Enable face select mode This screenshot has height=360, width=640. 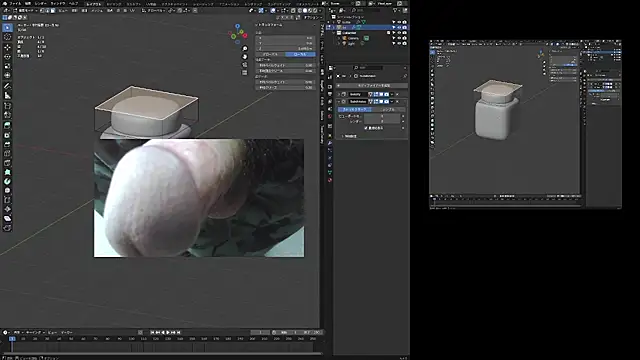point(53,11)
